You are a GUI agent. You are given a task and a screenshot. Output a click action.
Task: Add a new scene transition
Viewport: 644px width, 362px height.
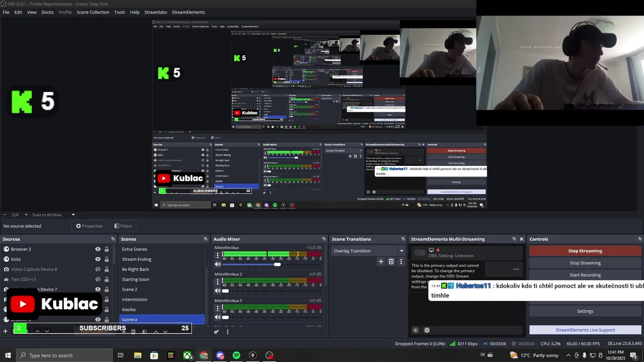pos(381,261)
